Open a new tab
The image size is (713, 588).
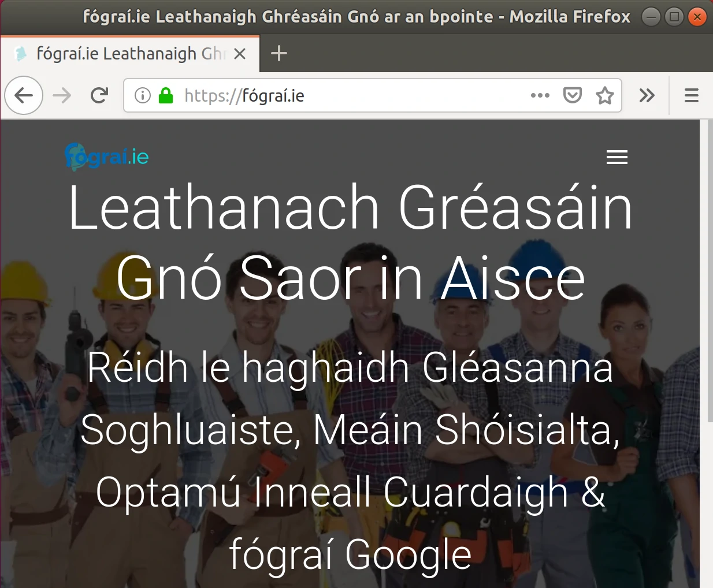[279, 54]
